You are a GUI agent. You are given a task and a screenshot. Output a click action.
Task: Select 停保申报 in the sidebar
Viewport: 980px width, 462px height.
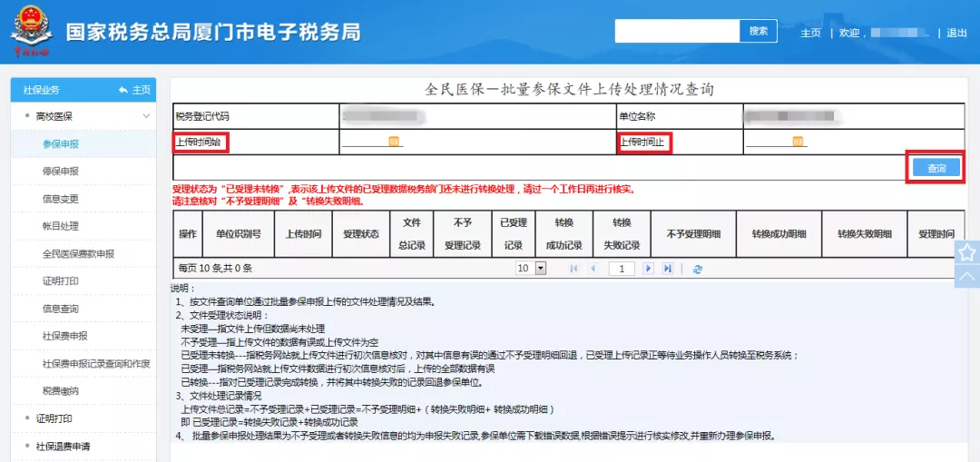[x=61, y=172]
